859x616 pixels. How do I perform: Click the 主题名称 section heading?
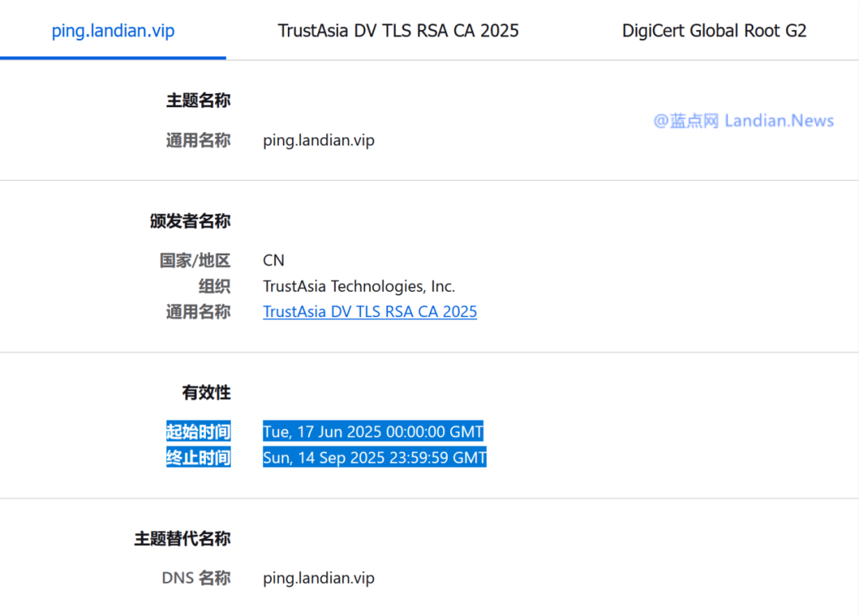[198, 101]
